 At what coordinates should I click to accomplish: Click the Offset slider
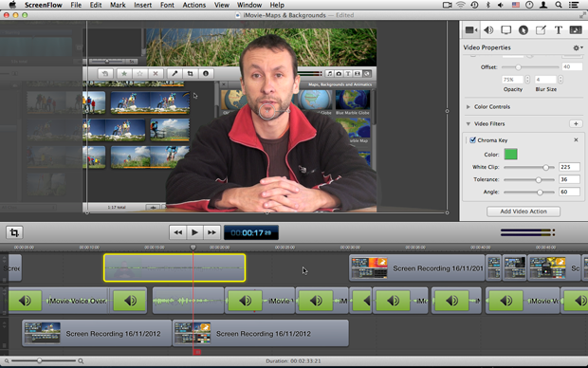[x=530, y=67]
